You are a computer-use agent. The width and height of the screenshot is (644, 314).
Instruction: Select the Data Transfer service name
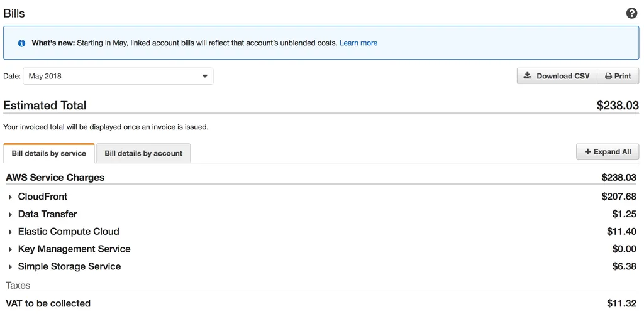(x=48, y=214)
